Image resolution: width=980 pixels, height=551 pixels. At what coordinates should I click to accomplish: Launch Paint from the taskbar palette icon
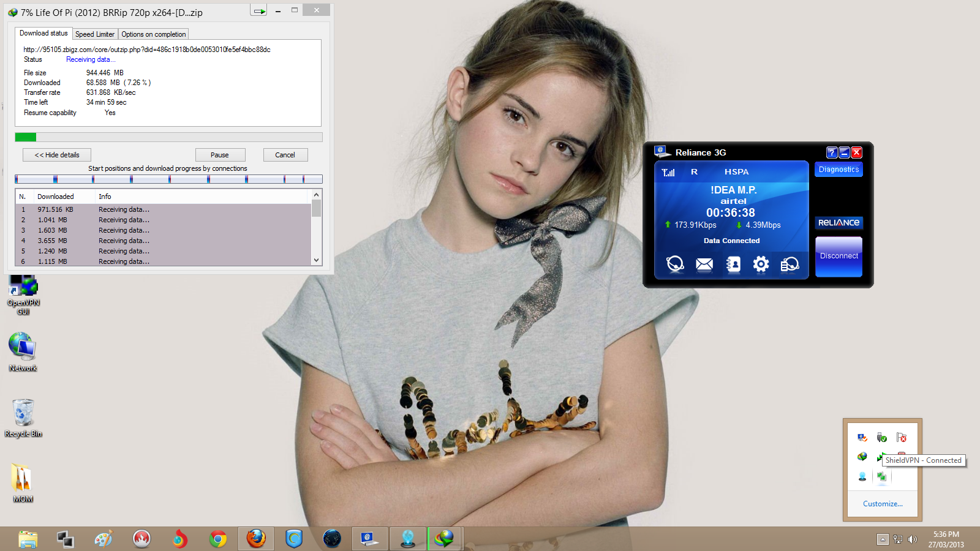(104, 539)
